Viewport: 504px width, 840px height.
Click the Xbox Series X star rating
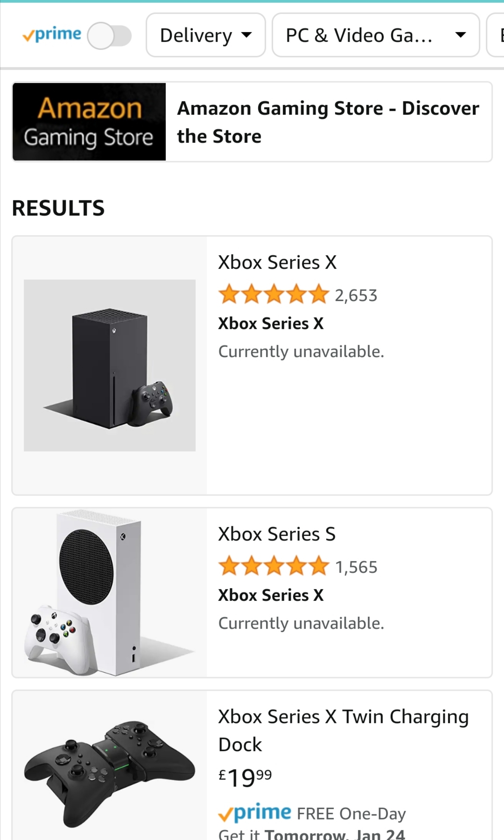coord(273,295)
